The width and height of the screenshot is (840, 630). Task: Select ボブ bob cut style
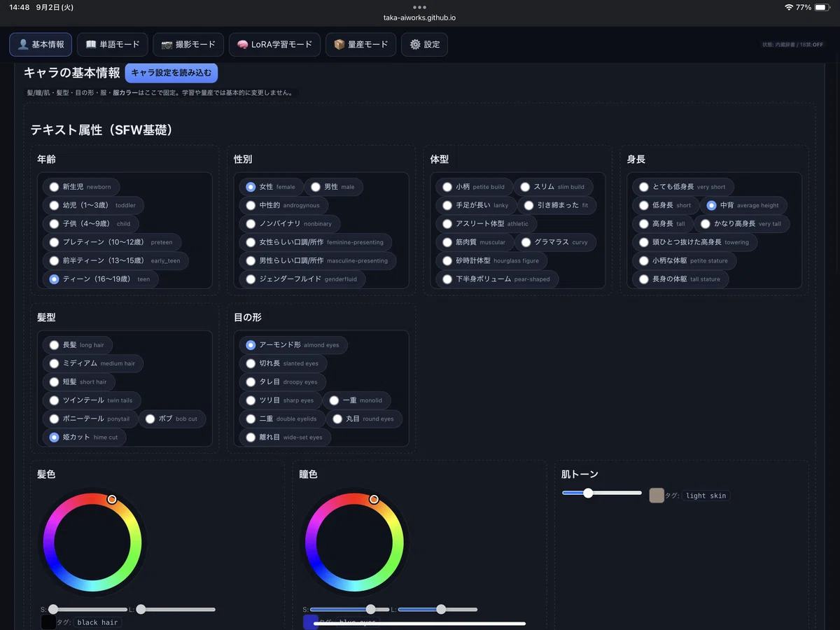pyautogui.click(x=172, y=419)
